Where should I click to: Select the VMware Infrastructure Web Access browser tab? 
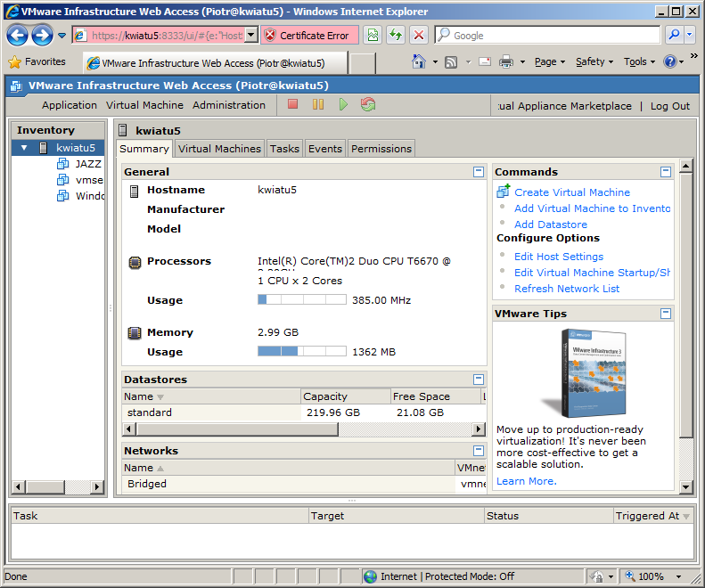pyautogui.click(x=215, y=63)
